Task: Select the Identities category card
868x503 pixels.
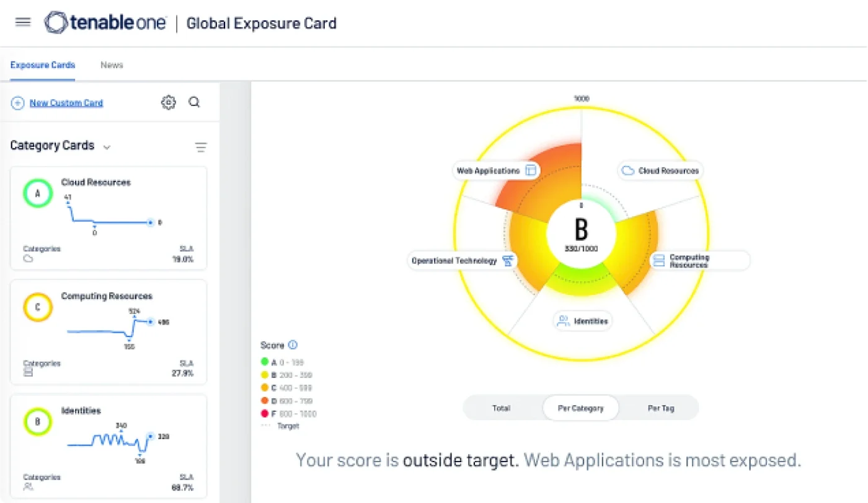Action: (x=108, y=446)
